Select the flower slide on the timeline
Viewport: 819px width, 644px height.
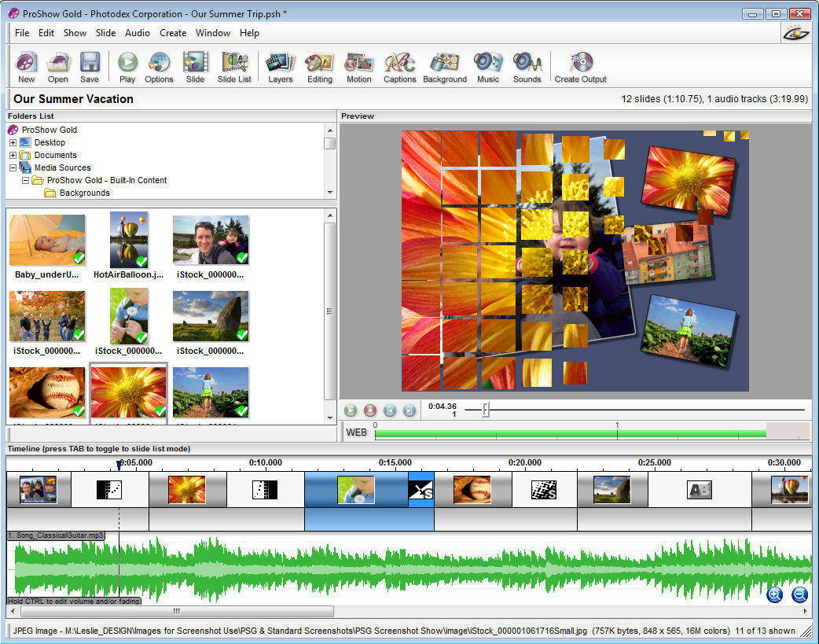tap(187, 490)
